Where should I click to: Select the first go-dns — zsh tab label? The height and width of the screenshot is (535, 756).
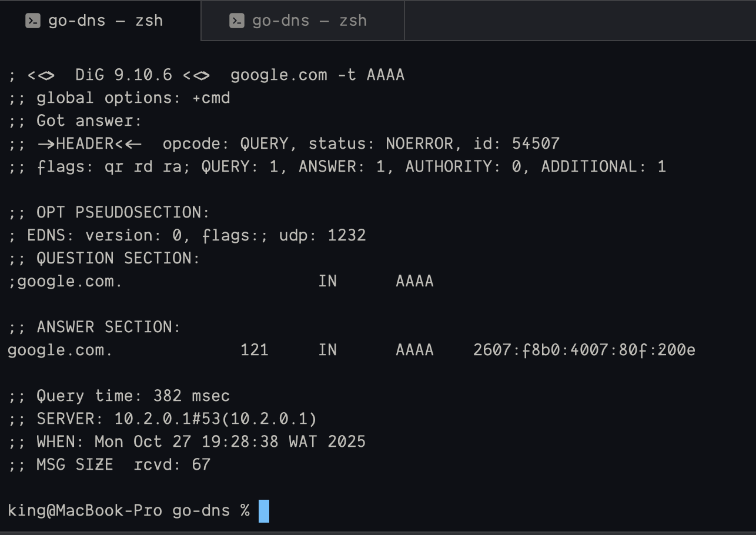105,21
